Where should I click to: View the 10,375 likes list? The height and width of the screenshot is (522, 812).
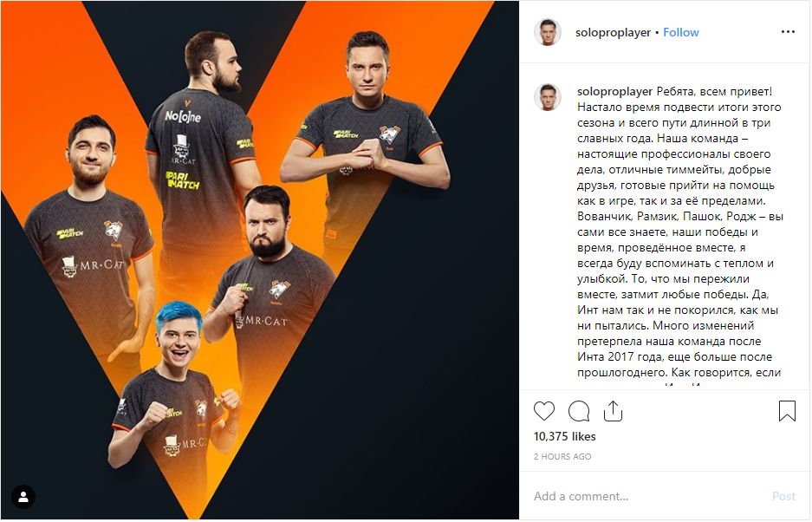564,436
